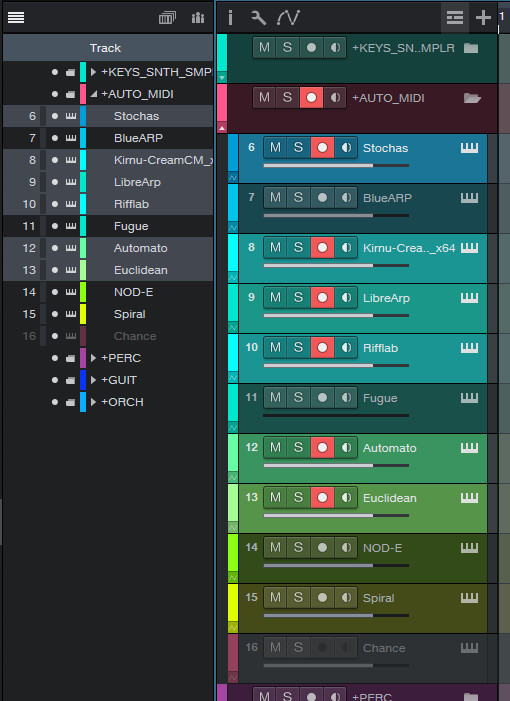Click the Automato volume fader
Image resolution: width=510 pixels, height=701 pixels.
(x=336, y=465)
